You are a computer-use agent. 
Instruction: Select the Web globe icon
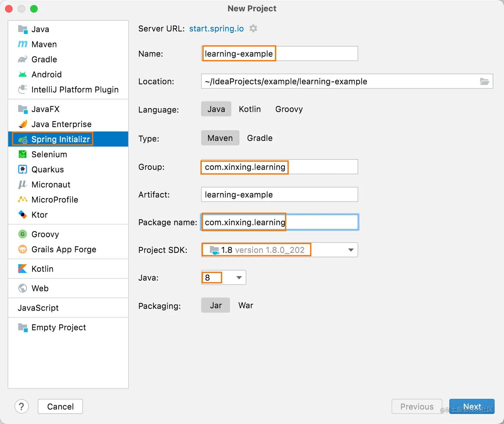tap(23, 288)
